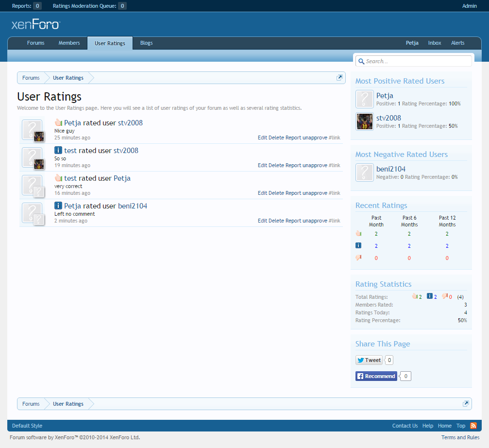Go to Admin control panel
Viewport: 489px width, 448px height.
pyautogui.click(x=470, y=6)
